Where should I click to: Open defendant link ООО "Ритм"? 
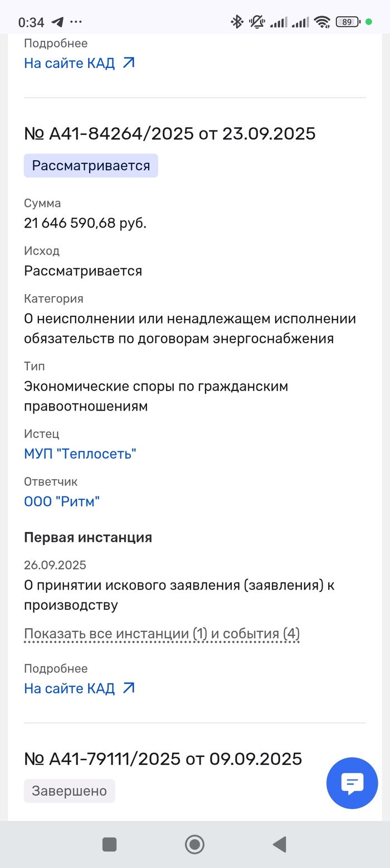click(x=62, y=501)
